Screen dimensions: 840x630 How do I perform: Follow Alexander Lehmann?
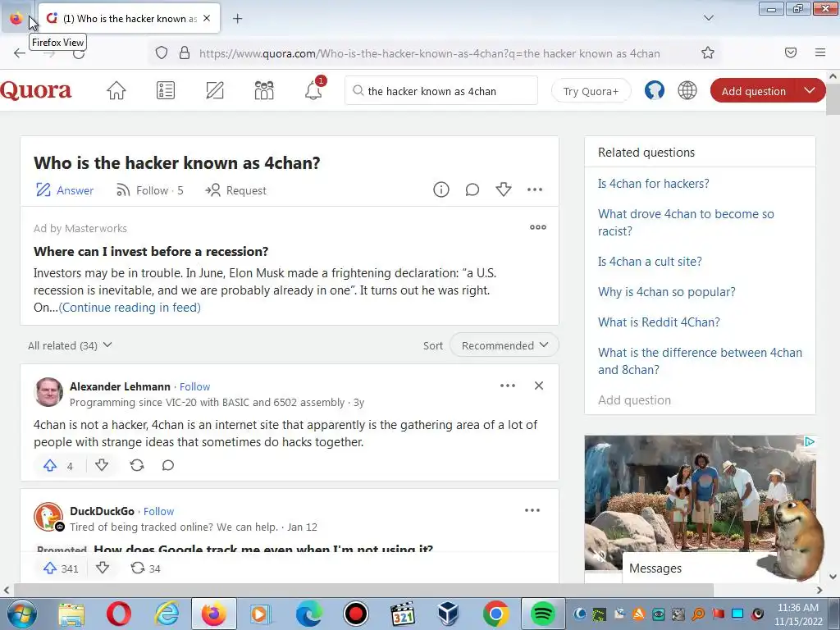[x=194, y=387]
